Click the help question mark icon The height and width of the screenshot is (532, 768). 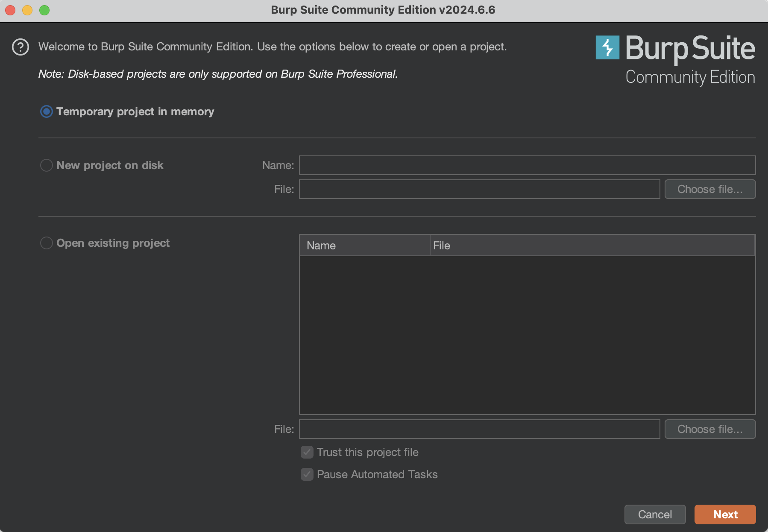[21, 47]
